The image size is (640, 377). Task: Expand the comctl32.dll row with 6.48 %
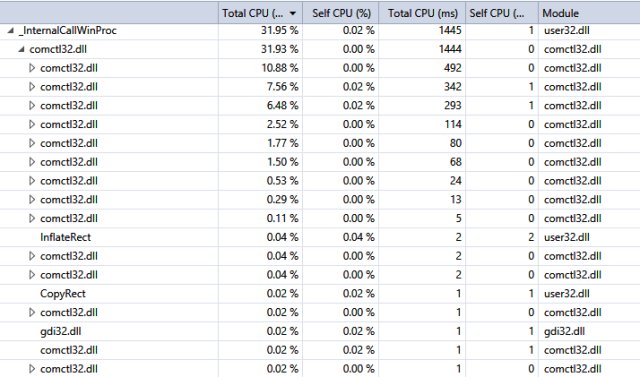32,106
